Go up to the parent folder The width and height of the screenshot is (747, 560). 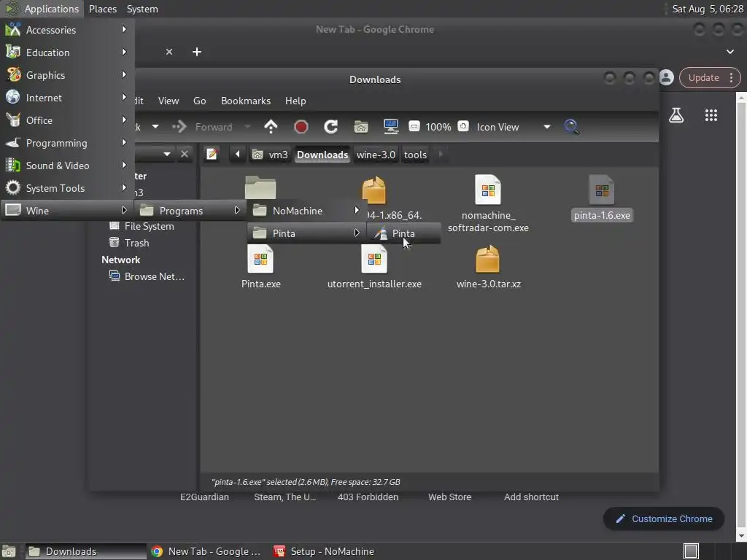pos(271,127)
